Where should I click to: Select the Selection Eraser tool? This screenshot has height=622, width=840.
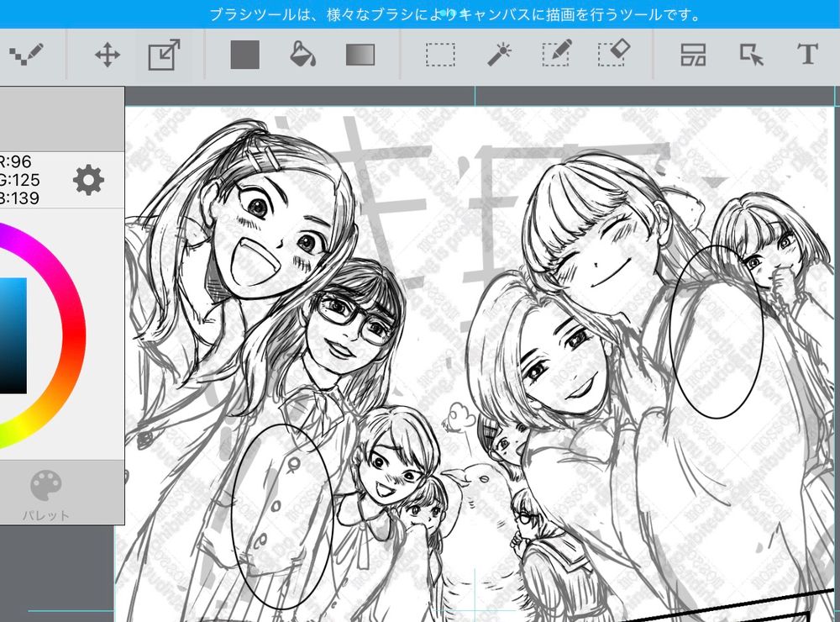tap(614, 53)
